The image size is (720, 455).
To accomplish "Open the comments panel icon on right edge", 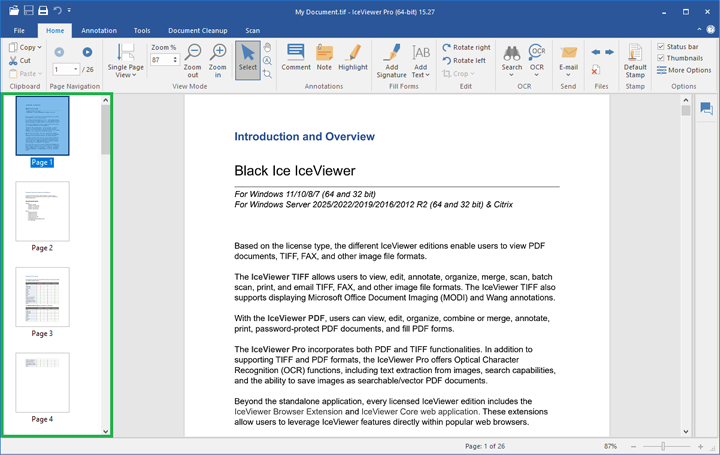I will (x=706, y=109).
